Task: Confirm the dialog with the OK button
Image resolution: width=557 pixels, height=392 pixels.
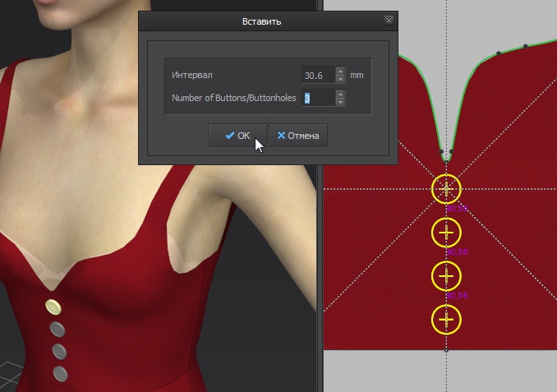Action: (x=237, y=136)
